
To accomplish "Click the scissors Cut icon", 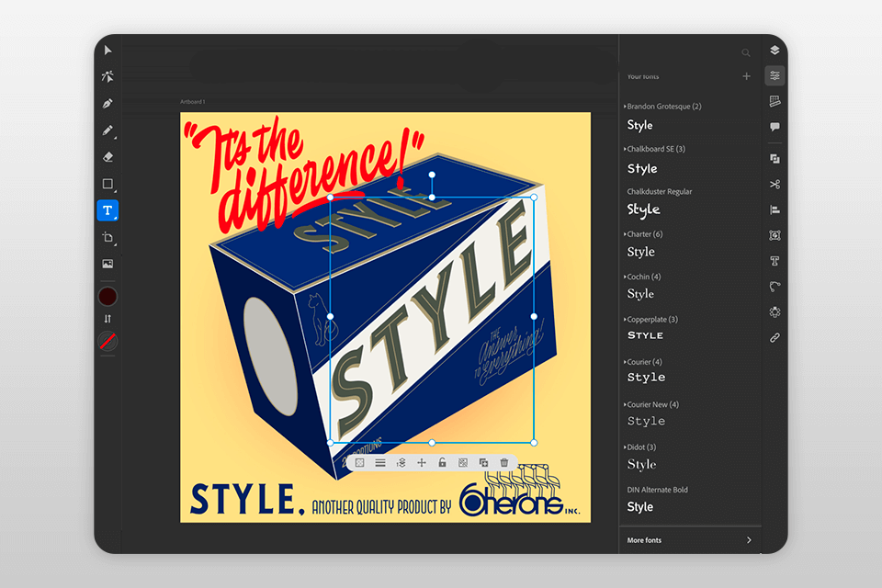I will click(775, 184).
